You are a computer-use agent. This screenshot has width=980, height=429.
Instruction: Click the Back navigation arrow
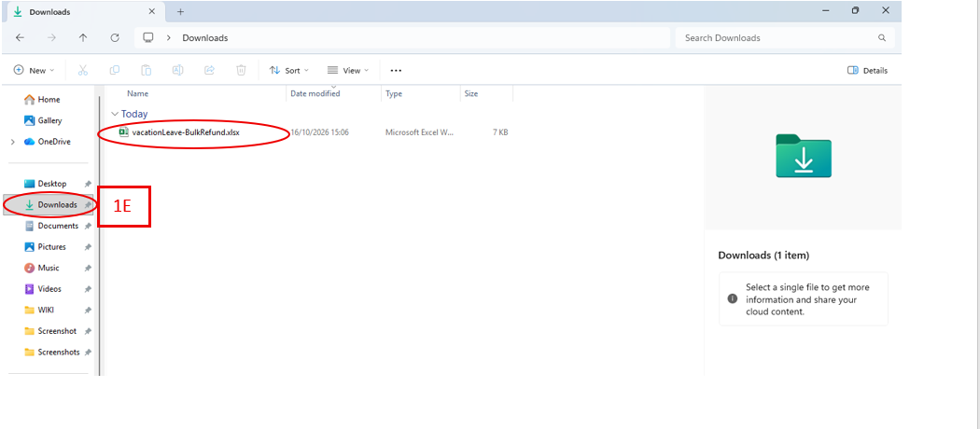(20, 37)
